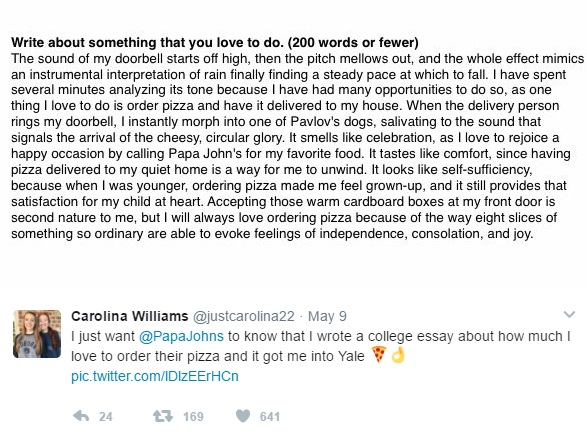
Task: Click the bold essay prompt heading
Action: tap(215, 43)
